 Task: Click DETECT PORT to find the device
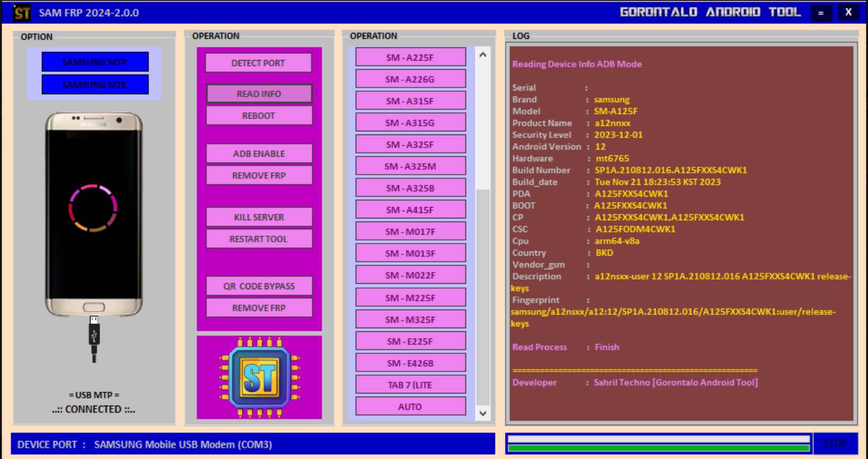click(259, 62)
